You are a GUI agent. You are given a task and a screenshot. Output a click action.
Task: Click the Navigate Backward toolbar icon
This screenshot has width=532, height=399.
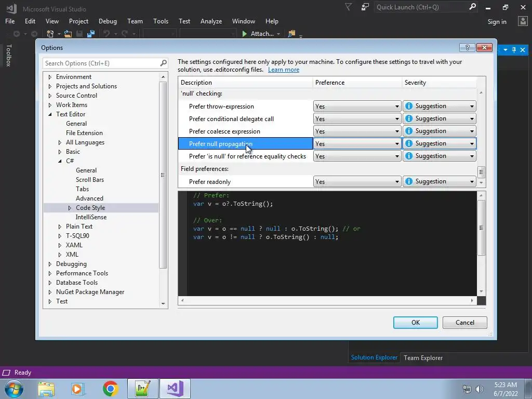16,34
